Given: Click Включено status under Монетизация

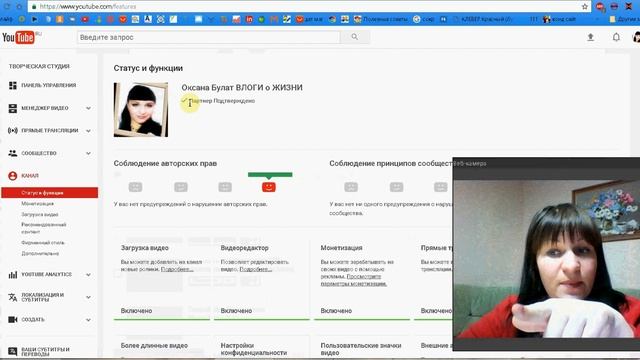Looking at the screenshot, I should point(336,311).
